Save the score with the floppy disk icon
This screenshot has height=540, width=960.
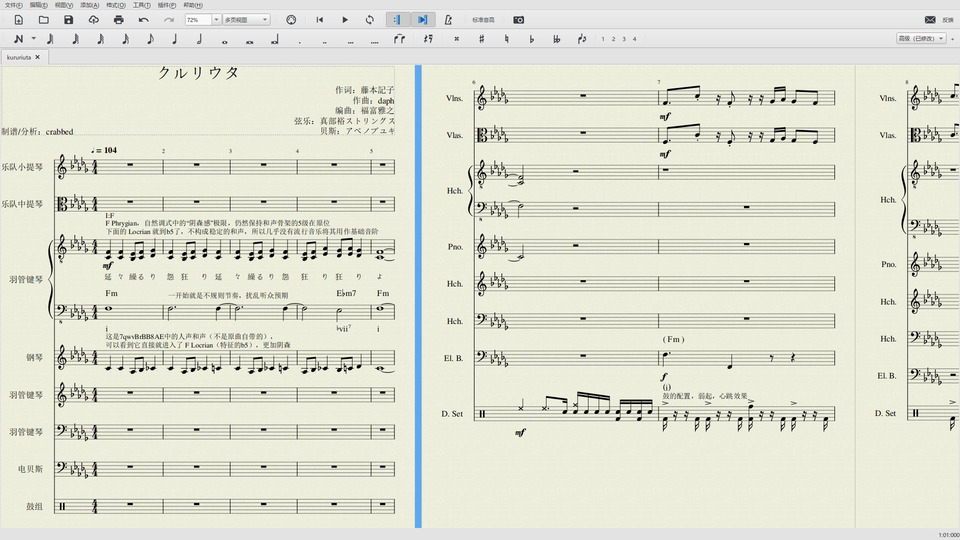(69, 20)
